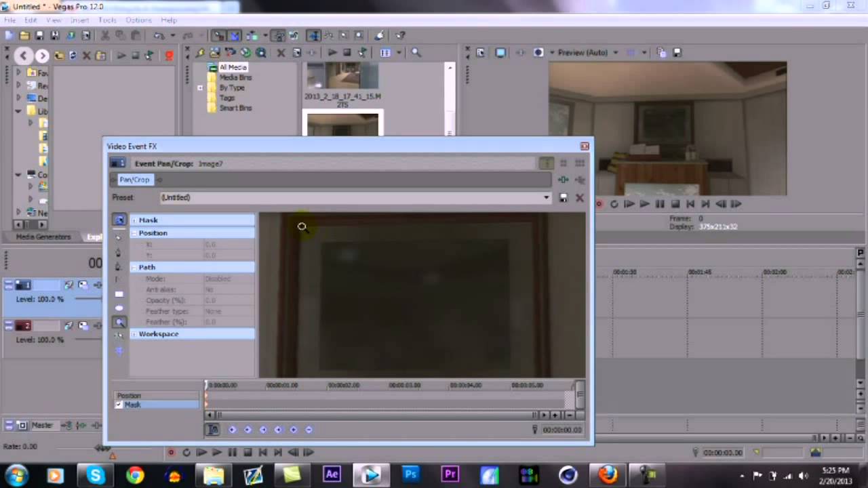
Task: Switch to the Media Generators tab
Action: click(43, 237)
